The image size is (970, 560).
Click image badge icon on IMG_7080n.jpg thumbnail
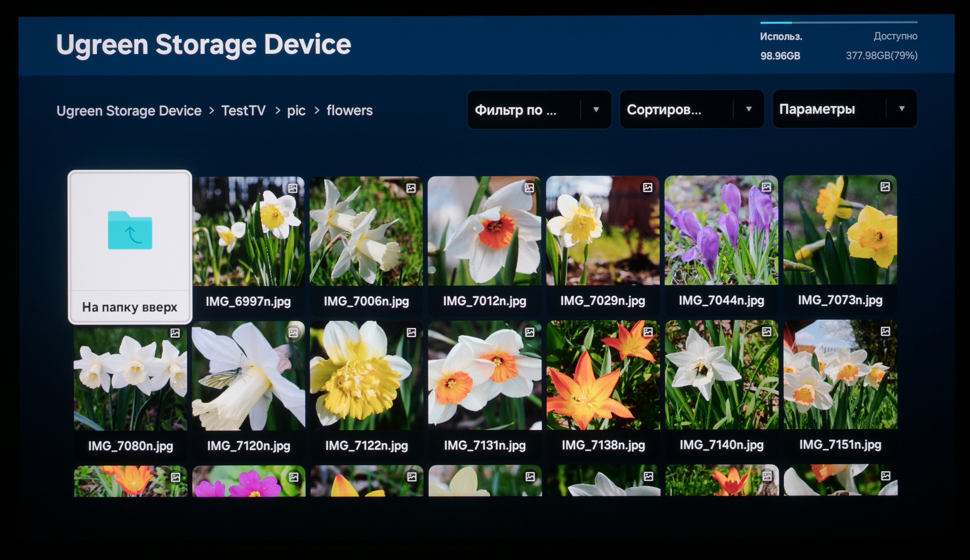175,333
